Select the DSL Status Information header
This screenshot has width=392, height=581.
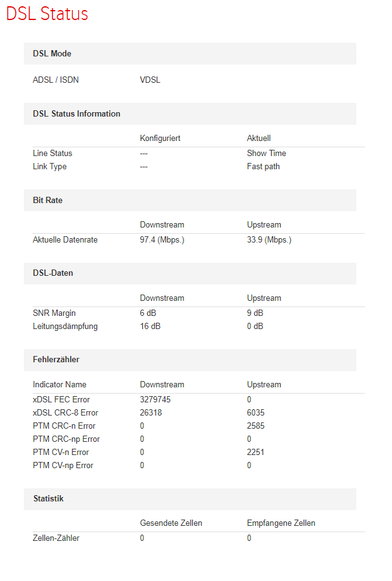pos(76,114)
